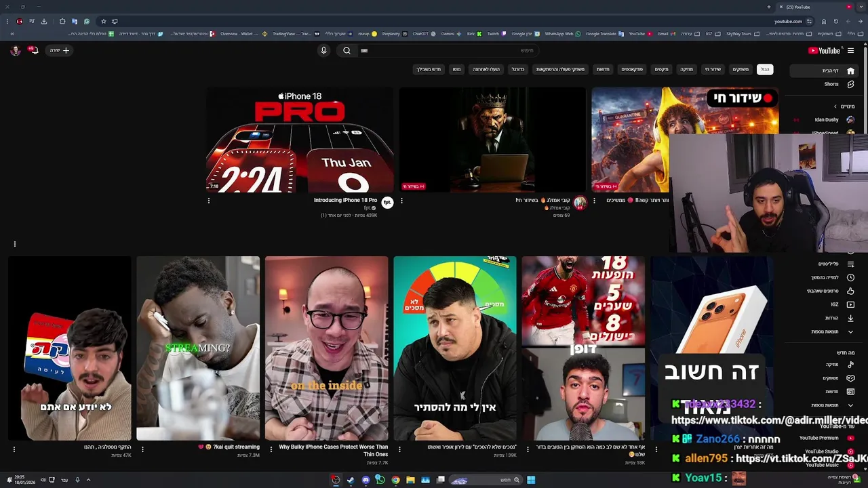Open options menu for iPhone 18 Pro video
Image resolution: width=868 pixels, height=488 pixels.
tap(209, 201)
